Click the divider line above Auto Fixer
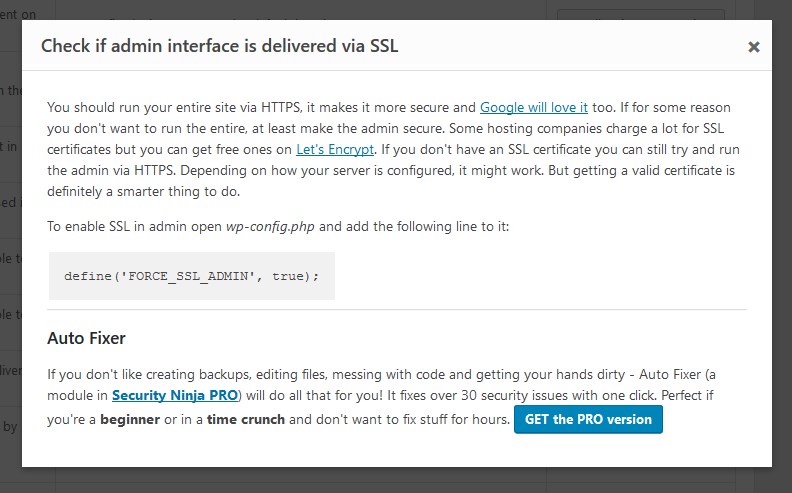Image resolution: width=792 pixels, height=493 pixels. tap(397, 309)
